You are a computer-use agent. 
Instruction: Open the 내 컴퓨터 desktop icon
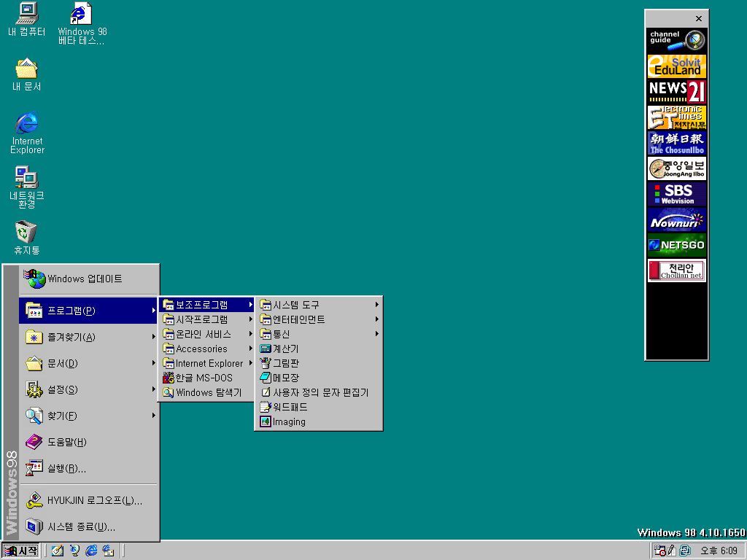pos(27,19)
